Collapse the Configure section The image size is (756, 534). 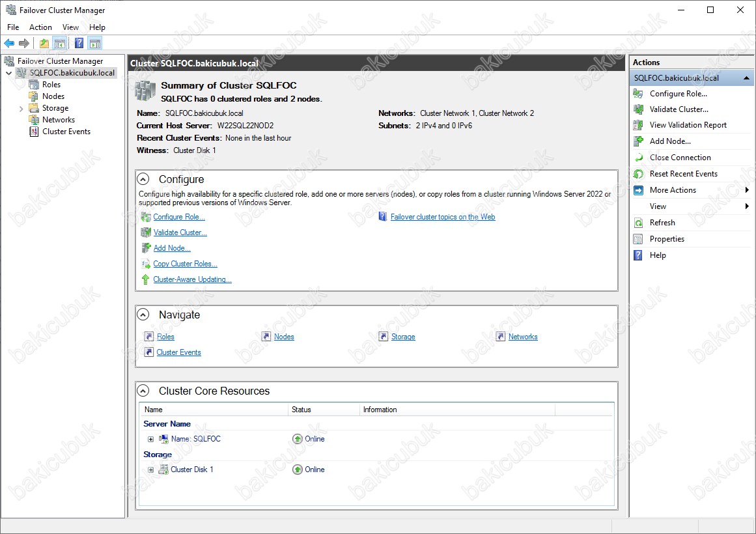coord(143,179)
